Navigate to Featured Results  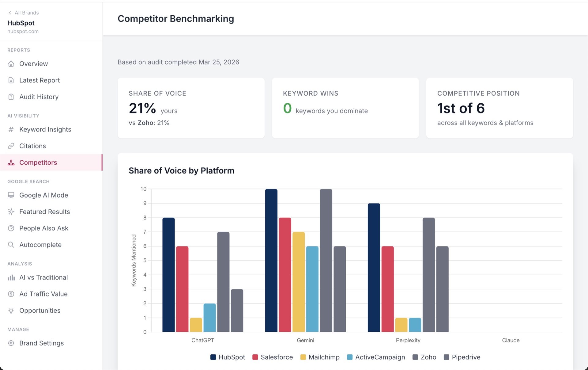51,212
